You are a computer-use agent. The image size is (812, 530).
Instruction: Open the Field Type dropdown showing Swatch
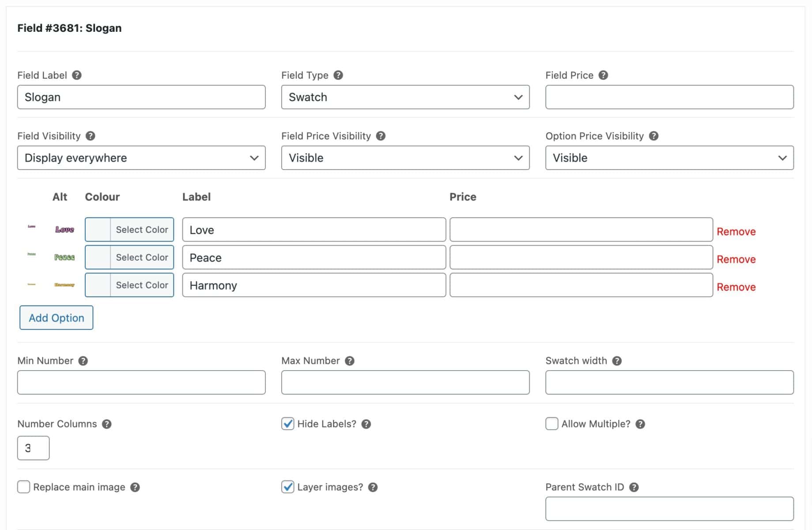pos(405,97)
